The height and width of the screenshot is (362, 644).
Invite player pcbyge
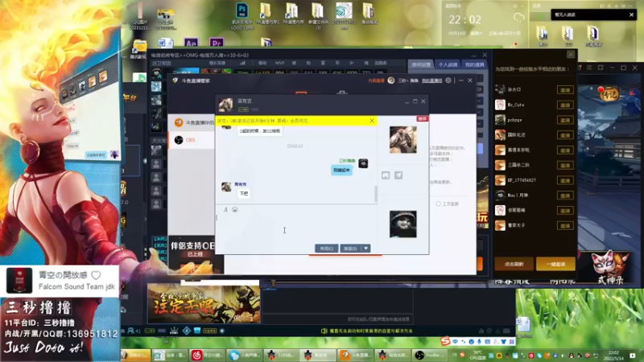[565, 120]
